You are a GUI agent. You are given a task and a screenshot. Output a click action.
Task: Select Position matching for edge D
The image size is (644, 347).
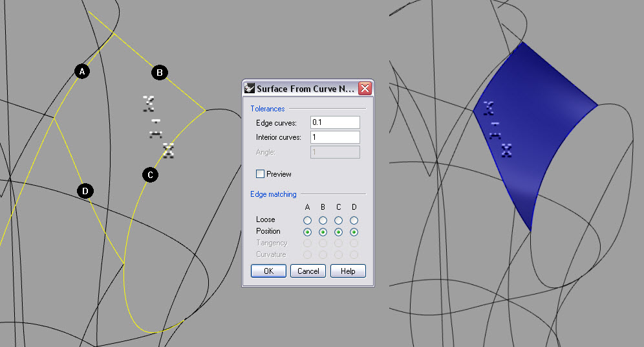coord(354,232)
